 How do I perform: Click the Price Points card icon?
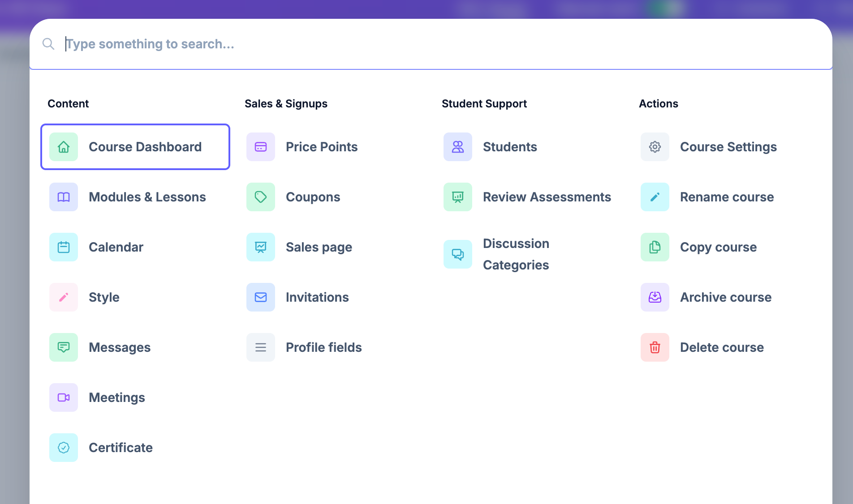pyautogui.click(x=260, y=147)
